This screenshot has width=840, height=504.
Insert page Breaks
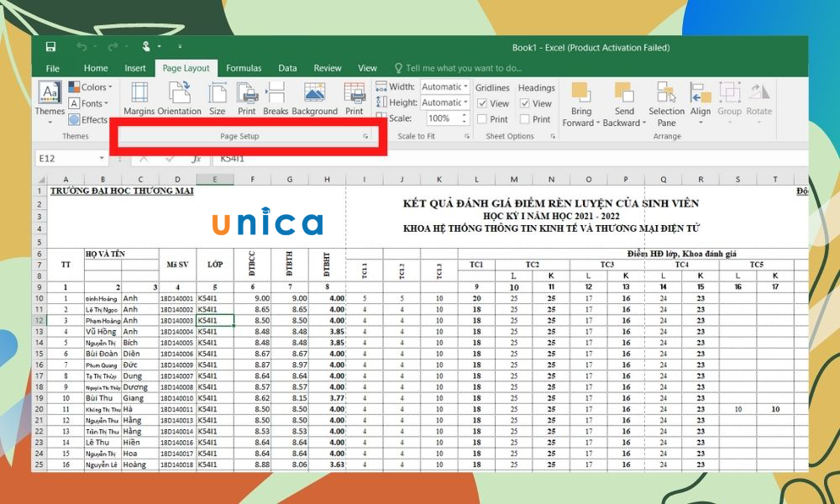(276, 99)
